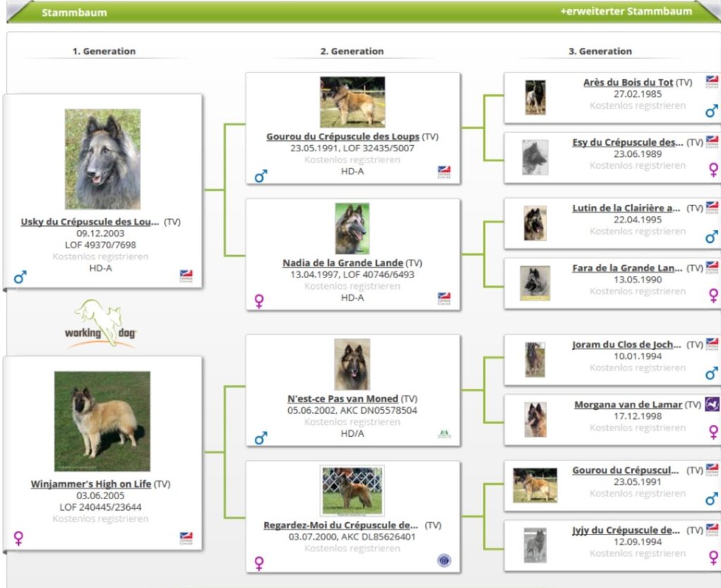The image size is (721, 588).
Task: Click the male symbol on Joram's card
Action: click(x=712, y=373)
